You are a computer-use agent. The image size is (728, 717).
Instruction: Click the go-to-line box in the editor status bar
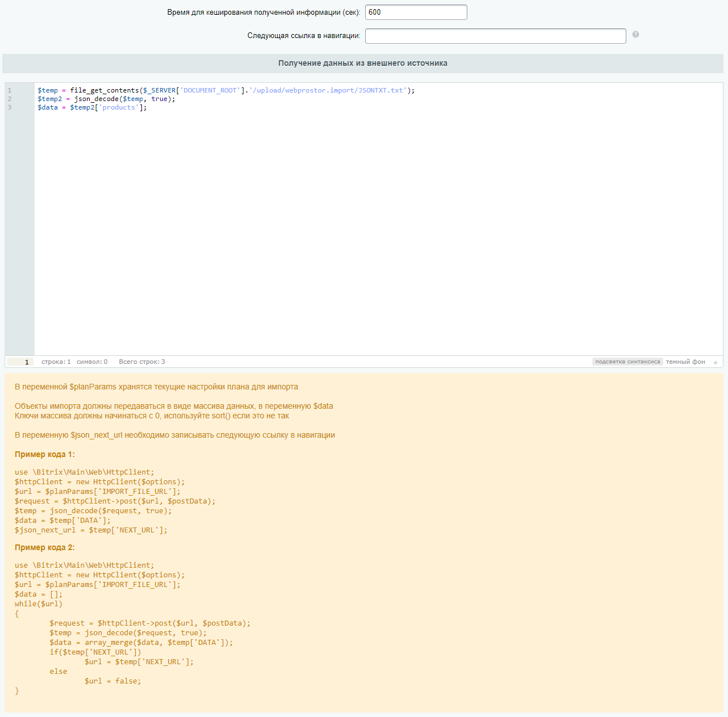[20, 362]
